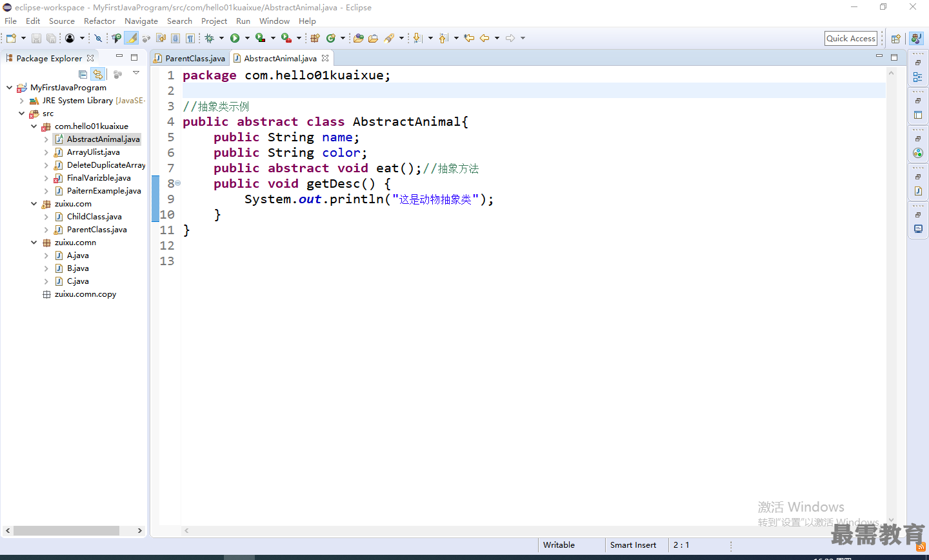Minimize the Package Explorer view
Screen dimensions: 929x560
coord(119,57)
